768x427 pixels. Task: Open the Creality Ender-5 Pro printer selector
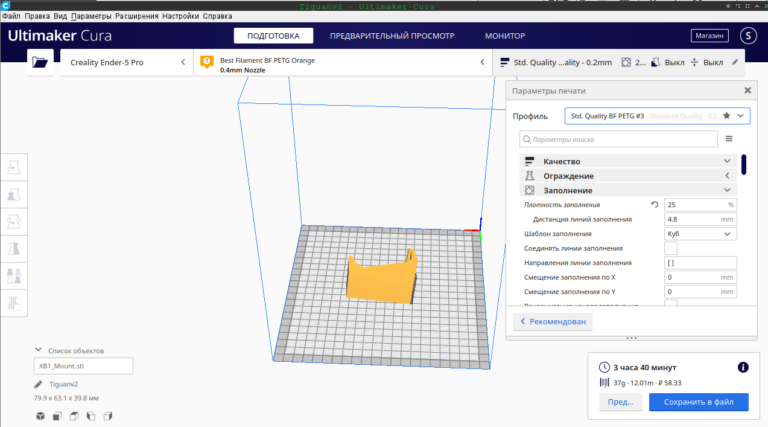126,62
